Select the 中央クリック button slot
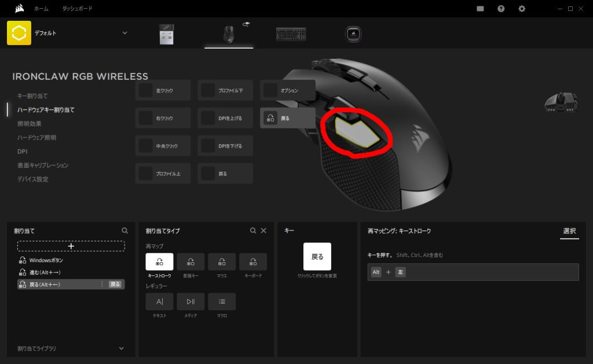 [x=163, y=146]
